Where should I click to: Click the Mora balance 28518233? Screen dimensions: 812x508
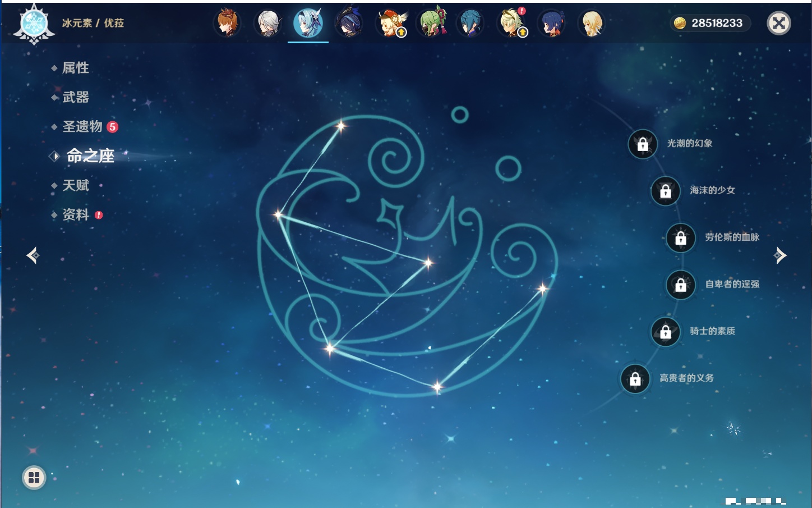click(x=710, y=23)
